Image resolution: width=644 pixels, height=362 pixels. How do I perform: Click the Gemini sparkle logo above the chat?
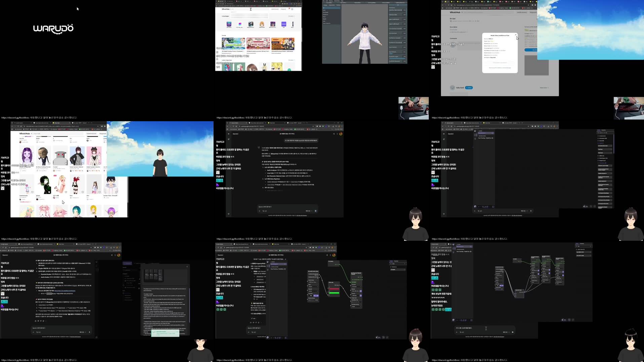pyautogui.click(x=259, y=147)
